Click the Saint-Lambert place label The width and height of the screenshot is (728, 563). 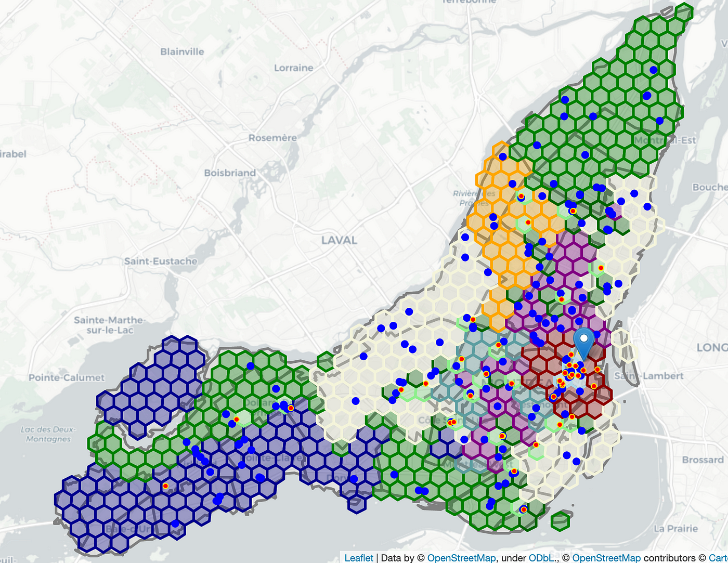click(649, 375)
